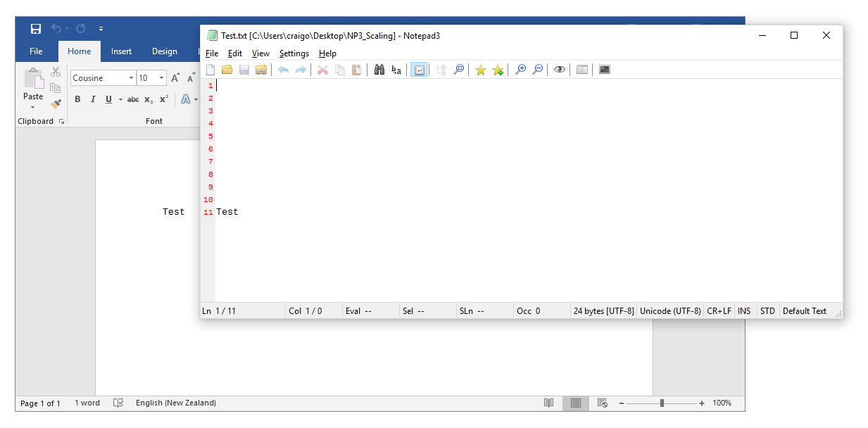Toggle Strikethrough abc in Word
The width and height of the screenshot is (868, 428).
(x=133, y=99)
